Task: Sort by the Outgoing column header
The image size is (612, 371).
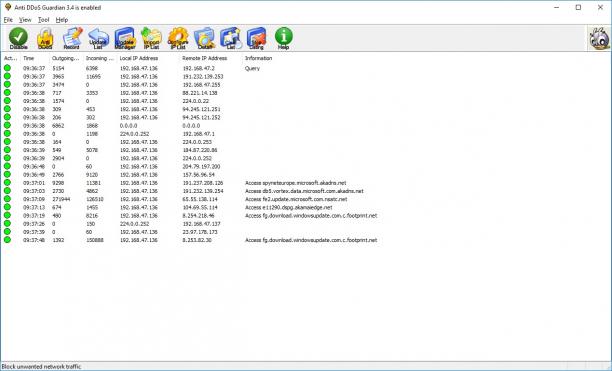Action: 66,58
